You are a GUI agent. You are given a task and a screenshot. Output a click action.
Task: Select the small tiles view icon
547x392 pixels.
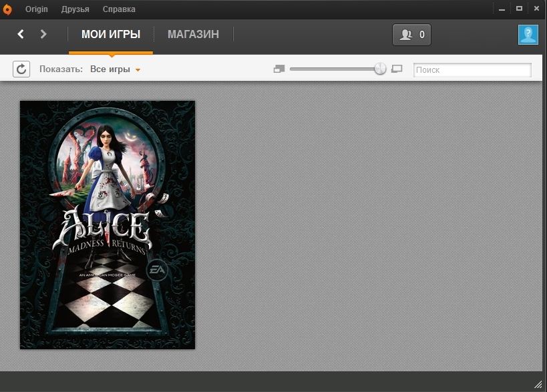pyautogui.click(x=279, y=69)
